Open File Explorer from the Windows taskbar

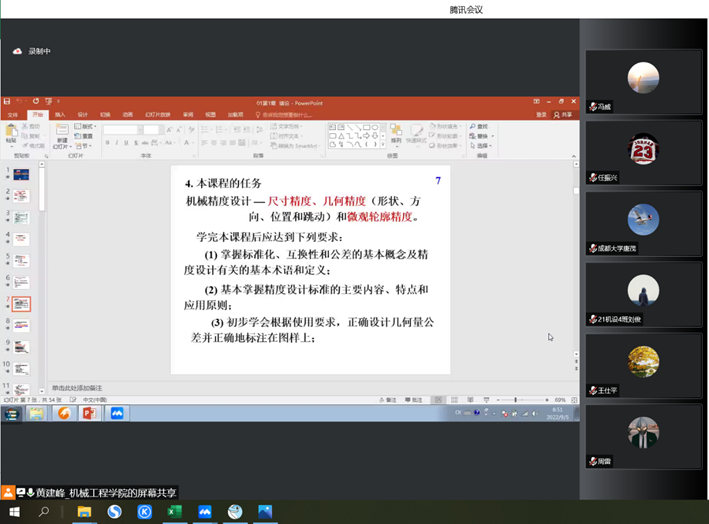84,511
